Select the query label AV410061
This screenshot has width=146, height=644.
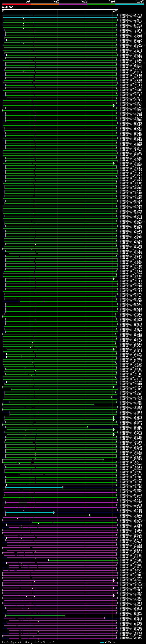coord(8,8)
